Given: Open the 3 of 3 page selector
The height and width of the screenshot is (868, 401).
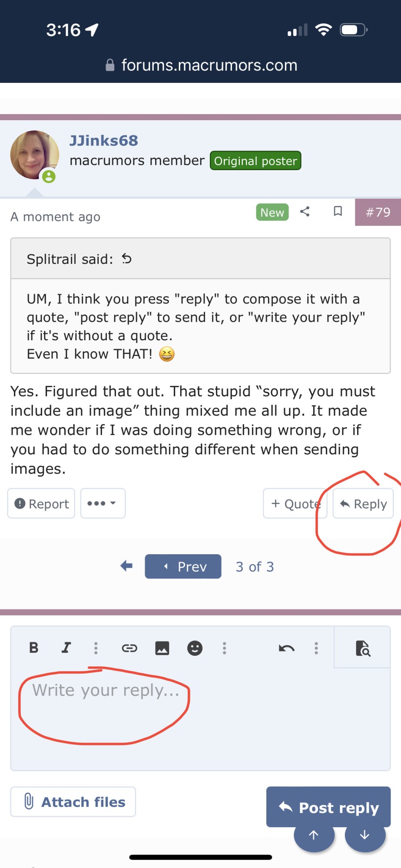Looking at the screenshot, I should [255, 567].
